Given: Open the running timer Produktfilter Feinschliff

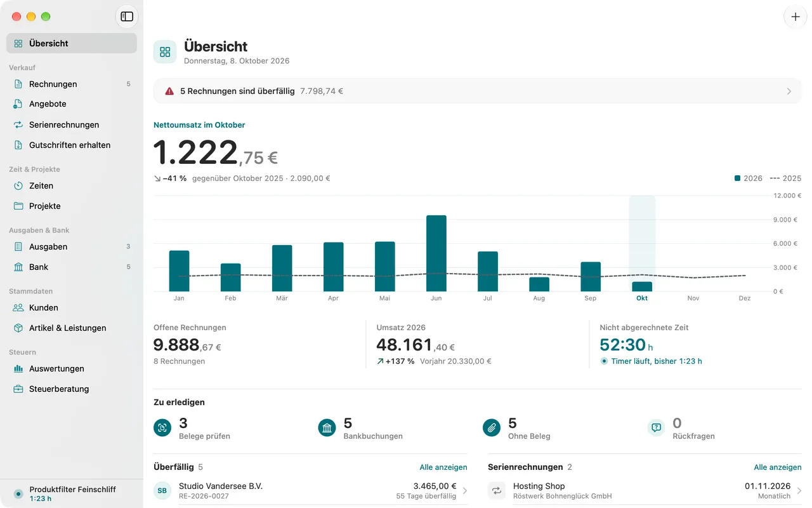Looking at the screenshot, I should [x=72, y=493].
